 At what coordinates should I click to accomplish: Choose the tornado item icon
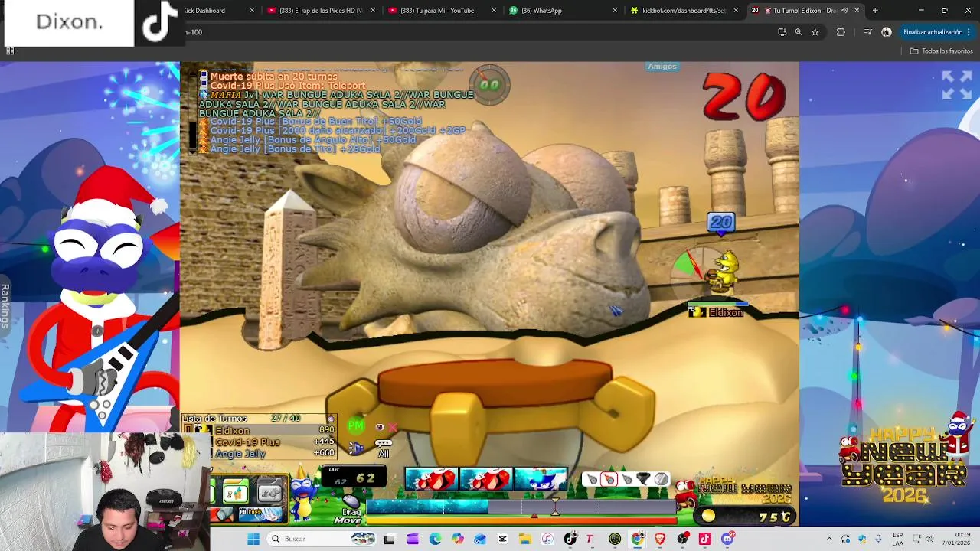[643, 480]
